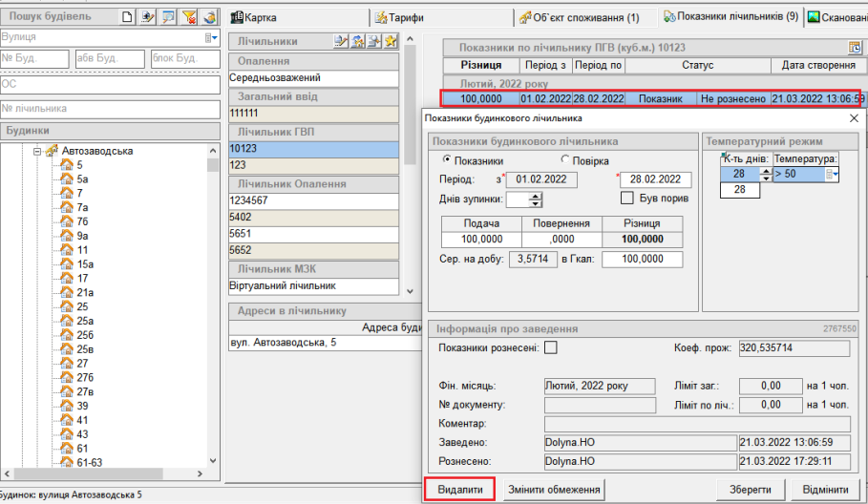Click the refresh icon in building search toolbar
This screenshot has height=504, width=868.
208,17
